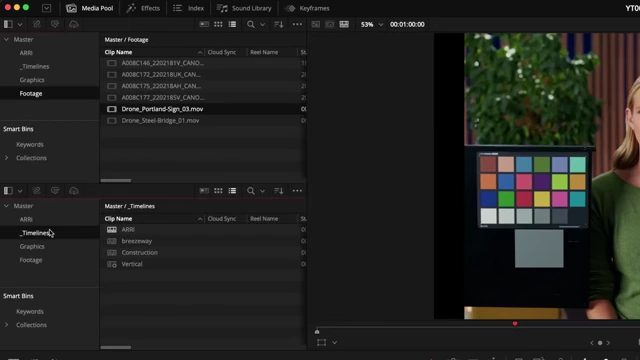
Task: Open the upper media pool options menu
Action: point(298,24)
